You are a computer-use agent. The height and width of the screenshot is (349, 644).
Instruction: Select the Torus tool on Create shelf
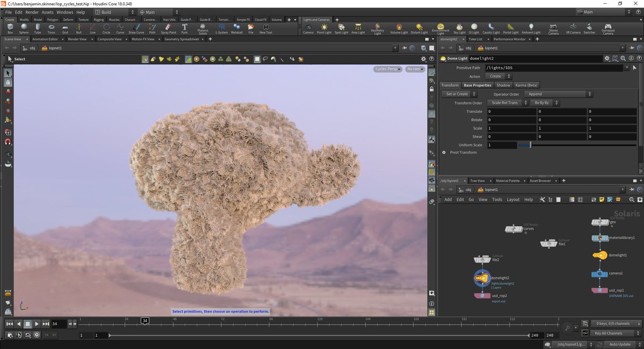point(51,28)
